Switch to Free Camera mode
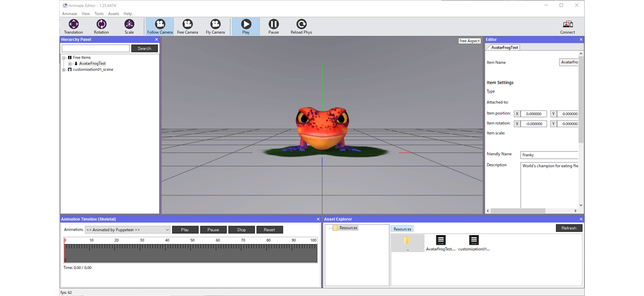Screen dimensions: 644x296 [x=187, y=26]
